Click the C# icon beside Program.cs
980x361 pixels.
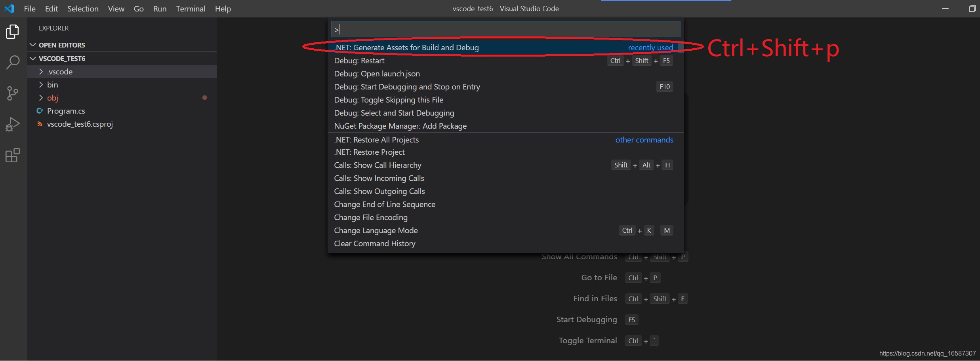click(40, 111)
